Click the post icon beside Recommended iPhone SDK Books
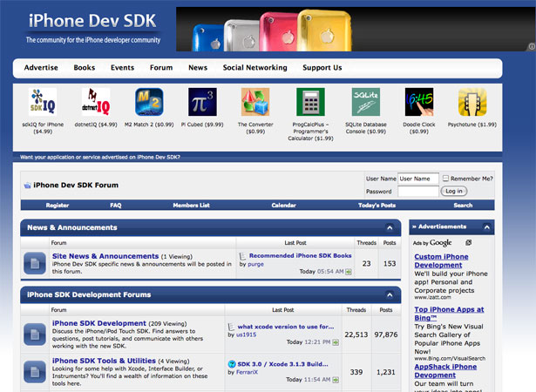Screen dimensions: 536x392 242,256
